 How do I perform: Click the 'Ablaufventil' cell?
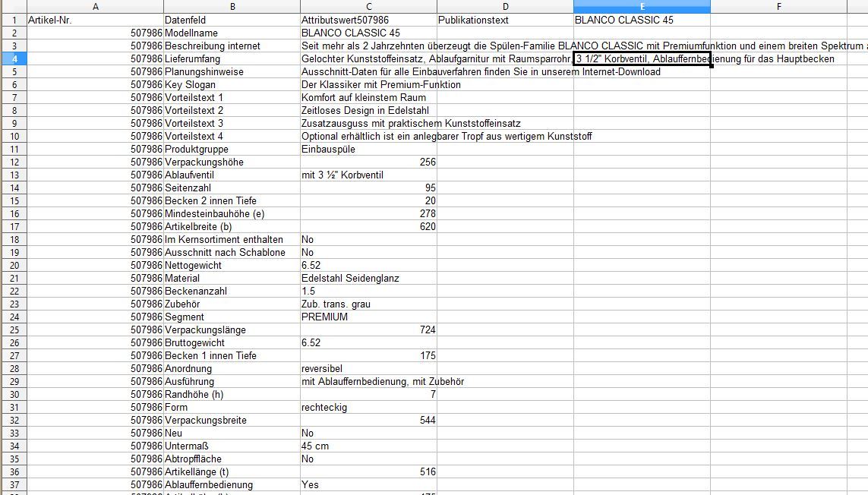(232, 175)
